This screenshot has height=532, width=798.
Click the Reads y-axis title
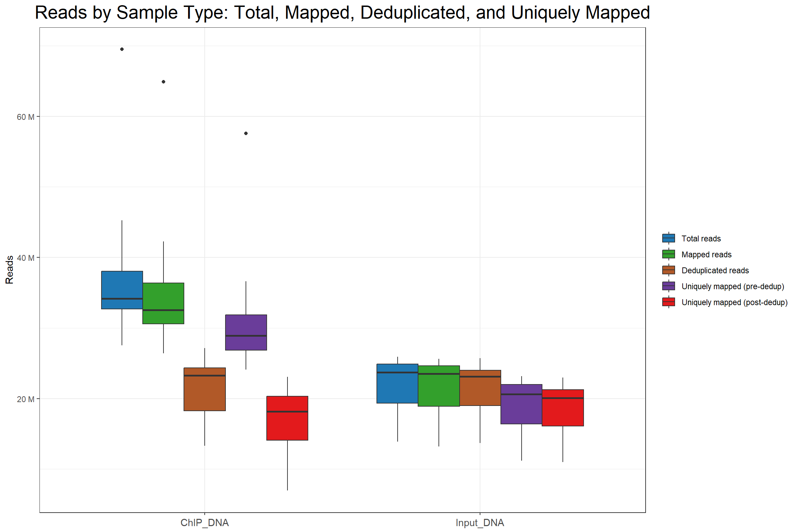click(10, 270)
